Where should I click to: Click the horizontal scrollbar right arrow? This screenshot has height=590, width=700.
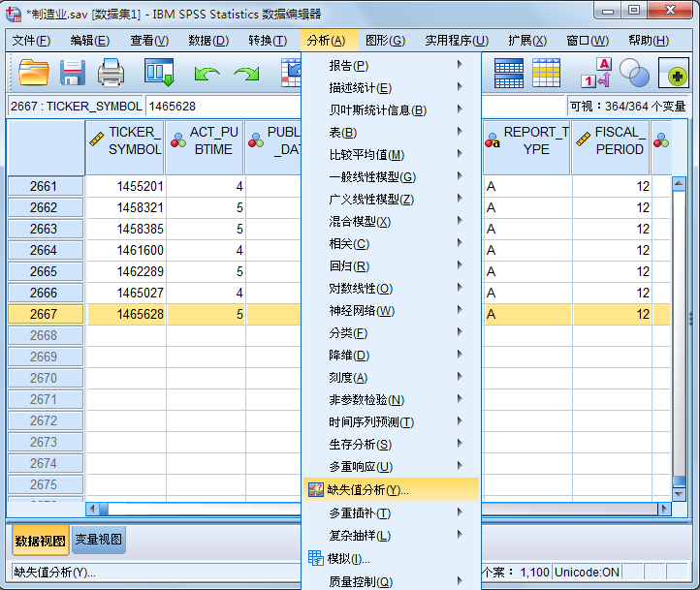664,509
